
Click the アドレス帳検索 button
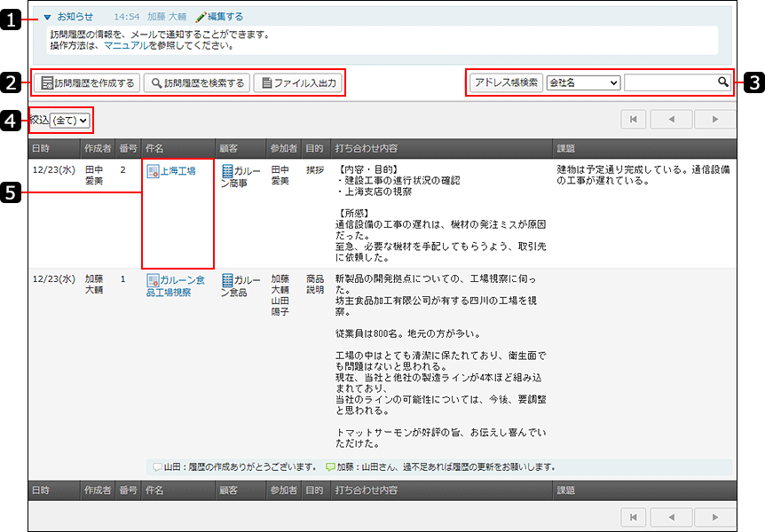tap(506, 82)
